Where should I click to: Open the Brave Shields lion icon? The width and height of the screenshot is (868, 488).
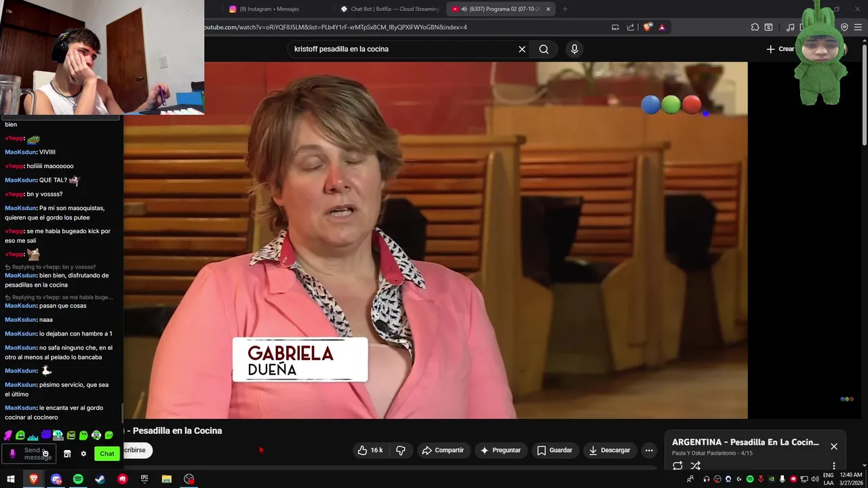pos(647,27)
